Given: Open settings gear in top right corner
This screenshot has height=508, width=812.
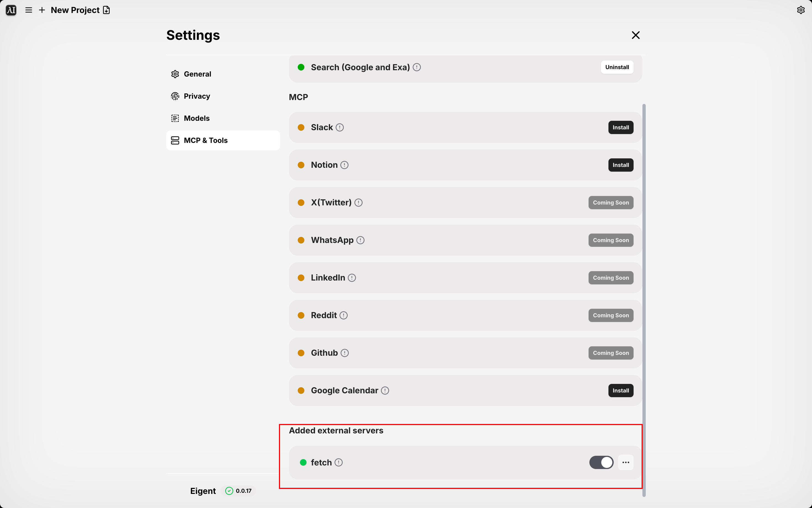Looking at the screenshot, I should click(801, 10).
